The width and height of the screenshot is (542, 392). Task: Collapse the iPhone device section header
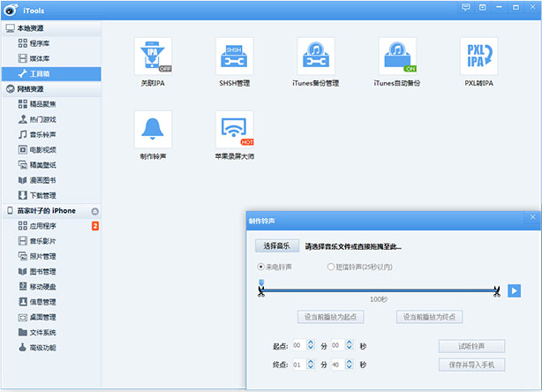pyautogui.click(x=51, y=210)
